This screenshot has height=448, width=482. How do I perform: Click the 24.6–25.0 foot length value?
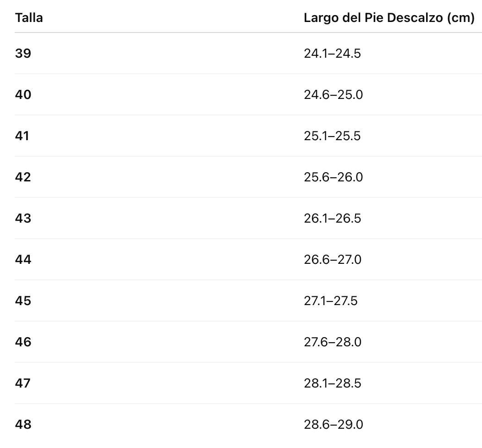(x=333, y=95)
